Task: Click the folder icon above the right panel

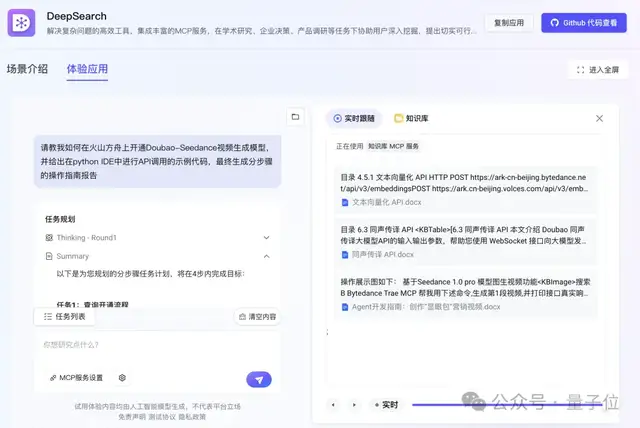Action: (295, 117)
